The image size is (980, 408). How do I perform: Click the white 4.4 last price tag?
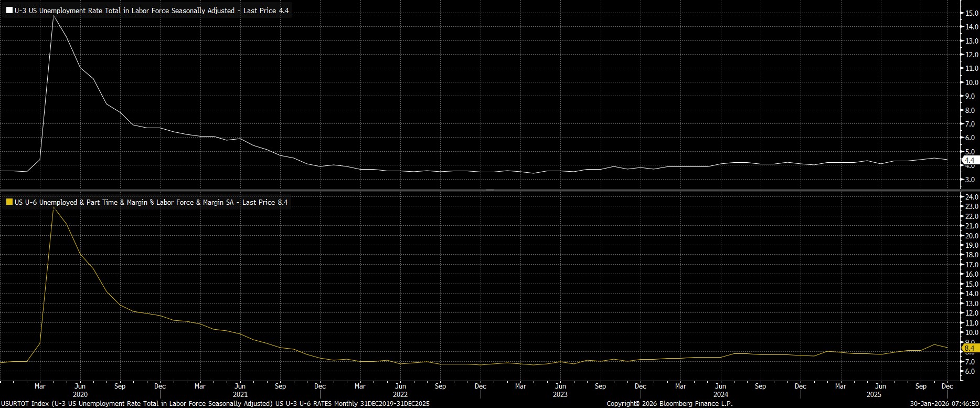click(969, 160)
